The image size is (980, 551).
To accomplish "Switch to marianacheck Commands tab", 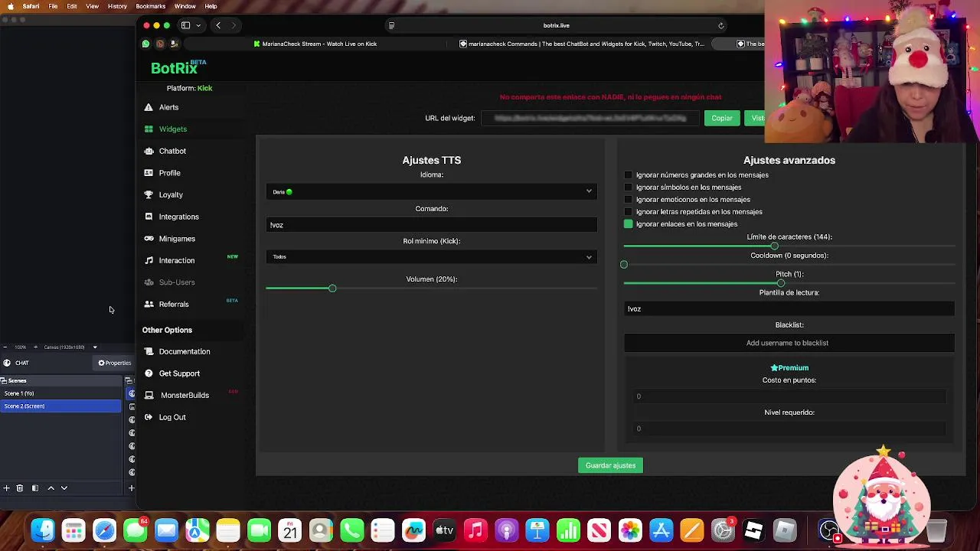I will pos(582,44).
